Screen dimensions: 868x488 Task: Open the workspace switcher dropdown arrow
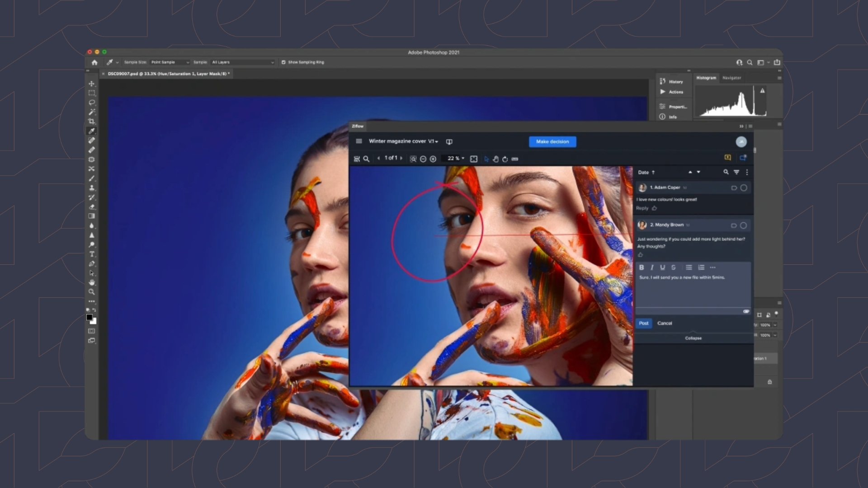(x=769, y=63)
